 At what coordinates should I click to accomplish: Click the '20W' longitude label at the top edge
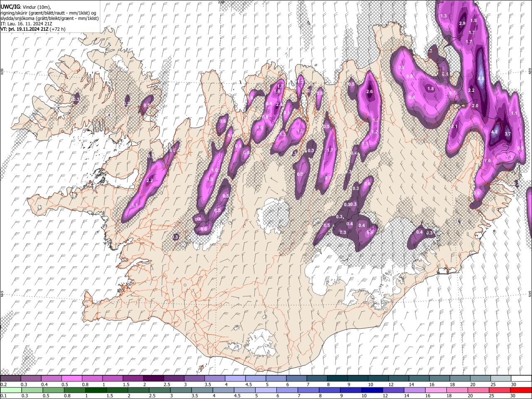221,2
